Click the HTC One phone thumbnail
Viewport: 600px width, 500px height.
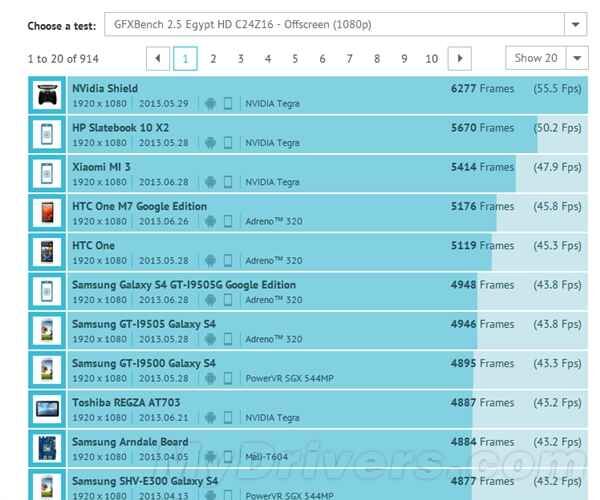[x=47, y=252]
